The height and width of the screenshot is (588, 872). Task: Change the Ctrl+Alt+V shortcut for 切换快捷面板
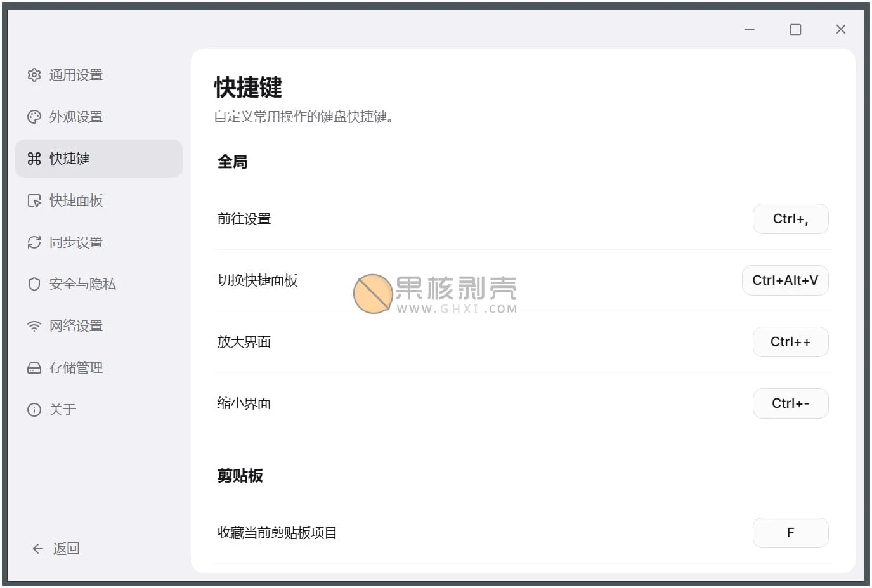785,280
